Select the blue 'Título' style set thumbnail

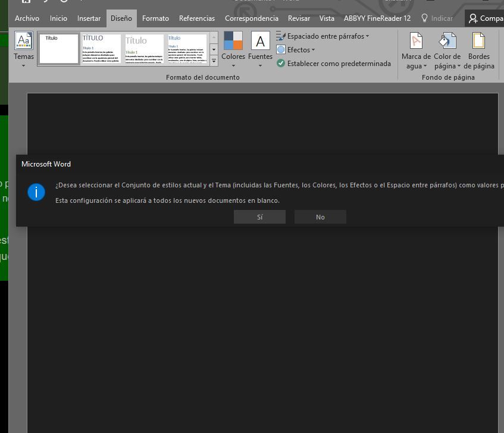coord(187,49)
